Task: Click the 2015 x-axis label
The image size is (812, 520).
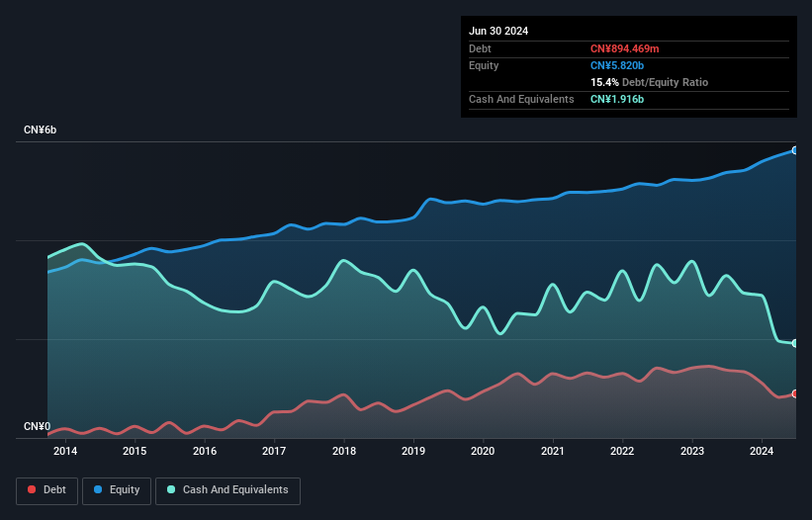Action: (x=135, y=451)
